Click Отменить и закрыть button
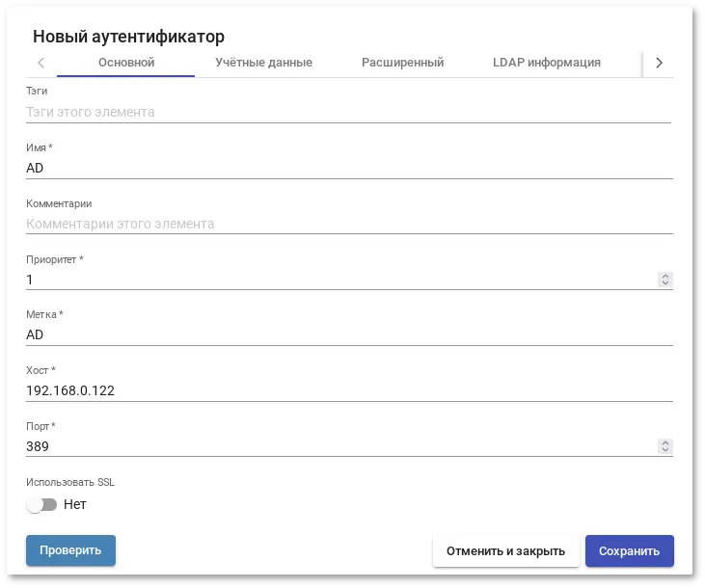The image size is (705, 588). click(x=505, y=550)
